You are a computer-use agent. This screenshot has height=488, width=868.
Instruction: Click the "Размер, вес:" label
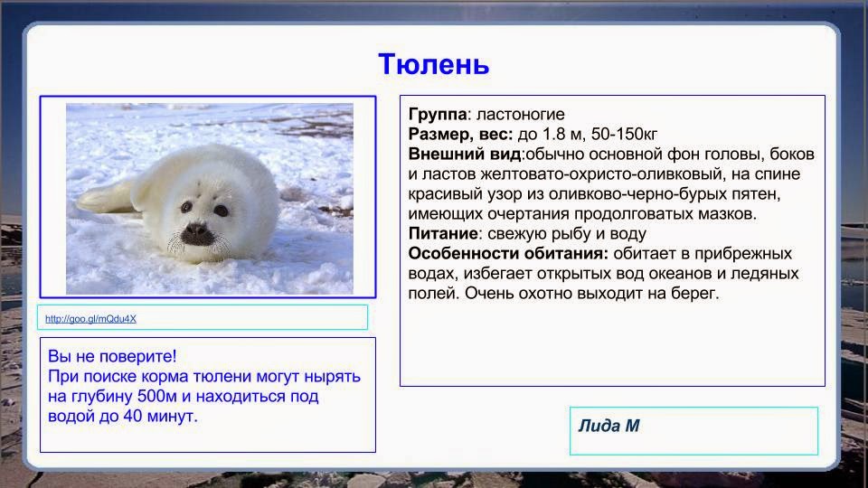(x=460, y=135)
